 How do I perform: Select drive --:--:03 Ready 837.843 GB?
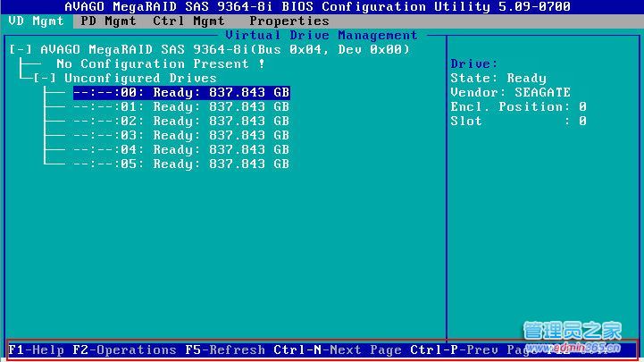181,135
